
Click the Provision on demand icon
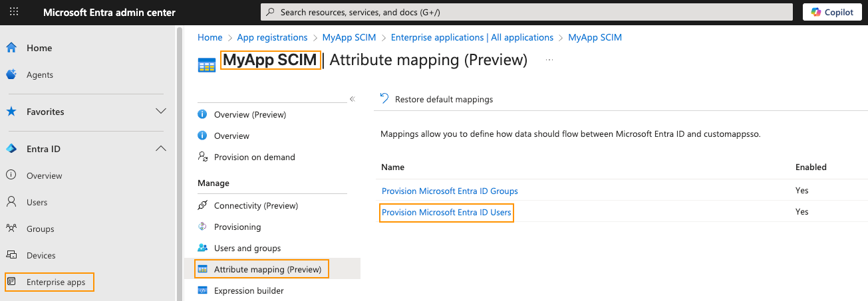203,157
